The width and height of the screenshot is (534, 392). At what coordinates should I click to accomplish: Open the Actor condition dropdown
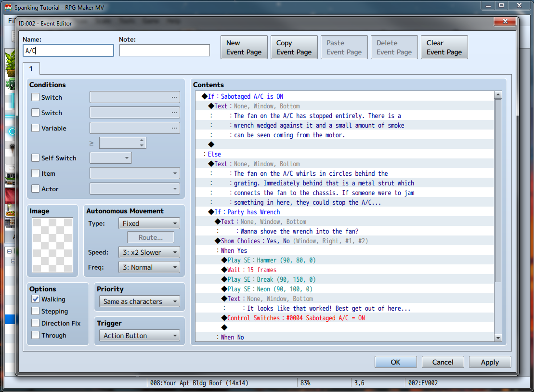[x=135, y=189]
